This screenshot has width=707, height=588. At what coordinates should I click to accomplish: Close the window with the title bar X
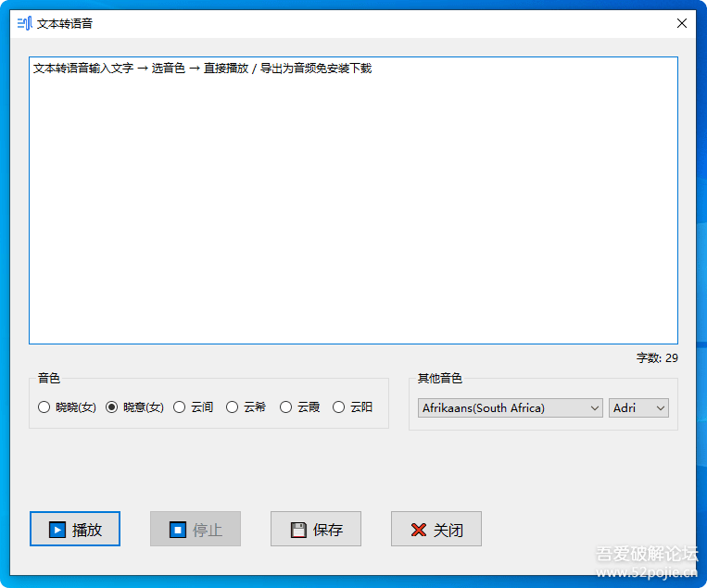pyautogui.click(x=682, y=23)
